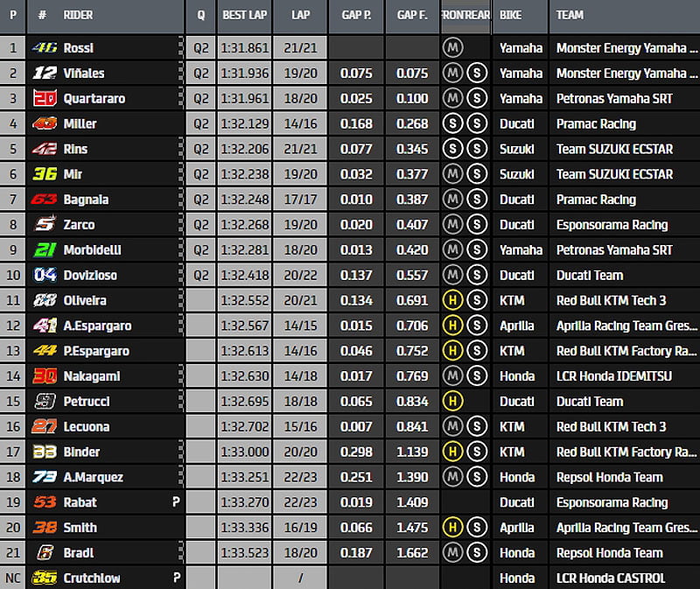Open rider name Dovizioso
Image resolution: width=700 pixels, height=589 pixels.
90,275
